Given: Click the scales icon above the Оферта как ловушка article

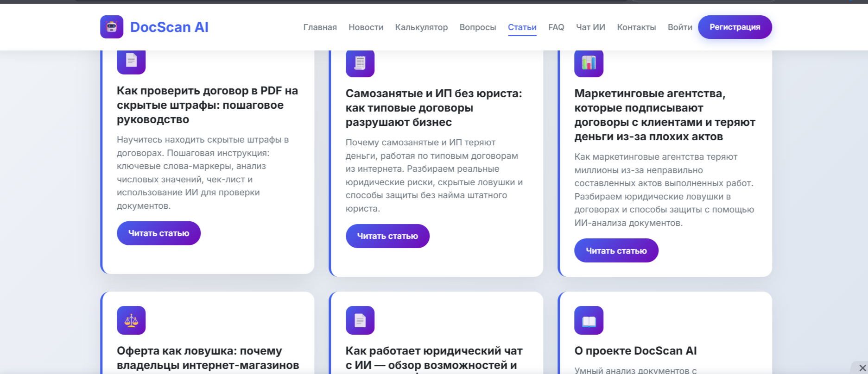Looking at the screenshot, I should [x=131, y=320].
